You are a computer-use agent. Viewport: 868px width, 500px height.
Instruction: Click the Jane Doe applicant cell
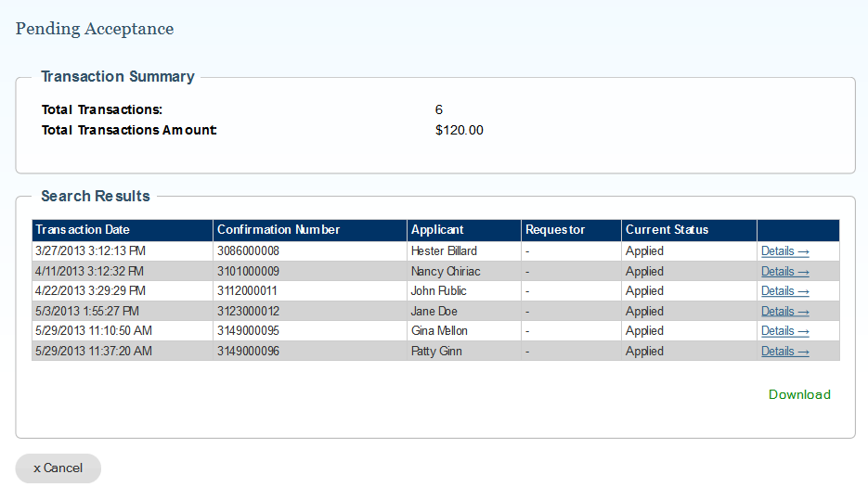click(x=434, y=312)
